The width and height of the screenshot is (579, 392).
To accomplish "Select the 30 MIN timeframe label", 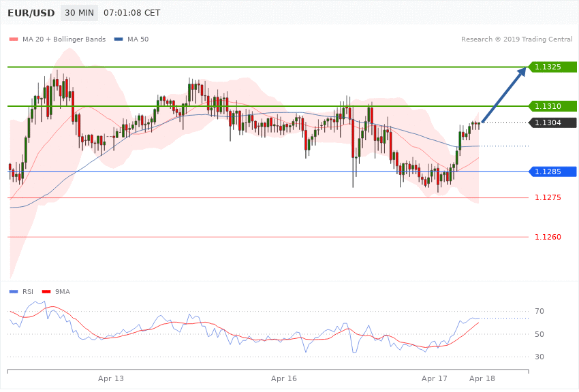I will pyautogui.click(x=80, y=13).
